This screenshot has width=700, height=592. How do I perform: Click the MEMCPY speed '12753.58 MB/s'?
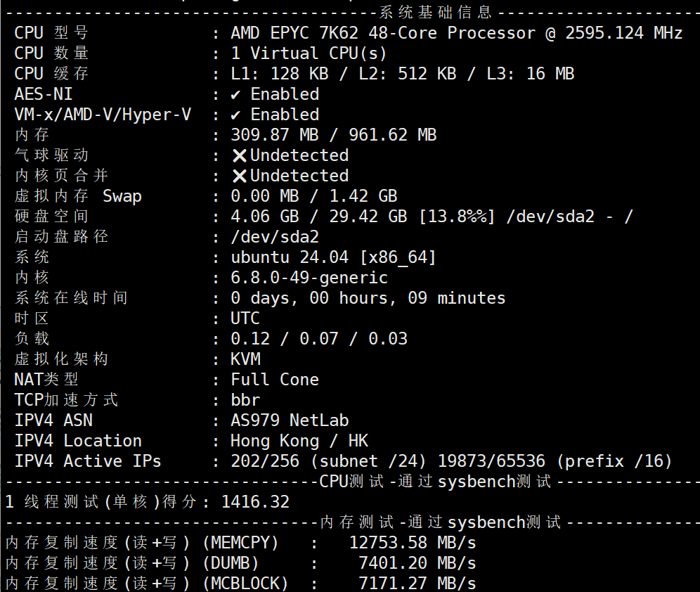[413, 543]
